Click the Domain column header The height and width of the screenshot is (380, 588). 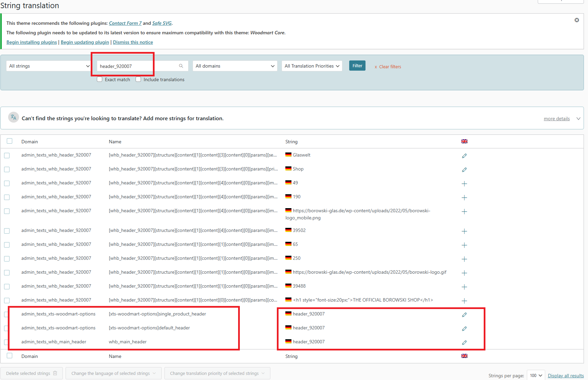30,142
